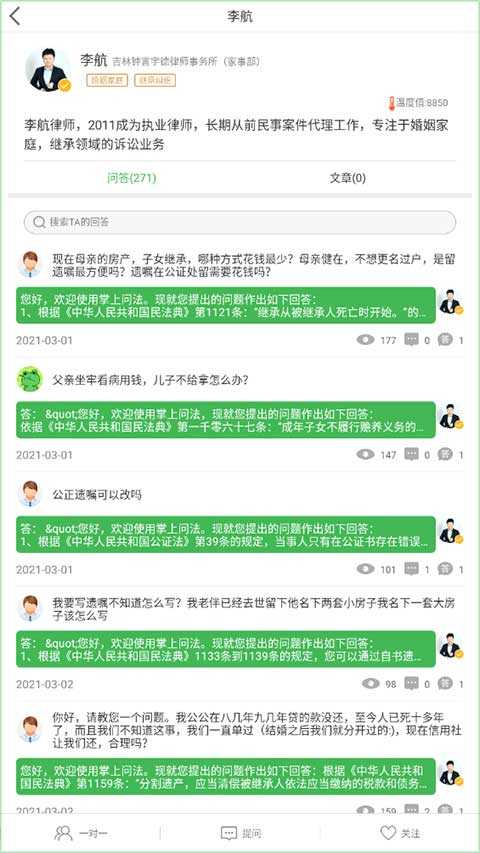Tap the views icon showing 98

point(371,684)
